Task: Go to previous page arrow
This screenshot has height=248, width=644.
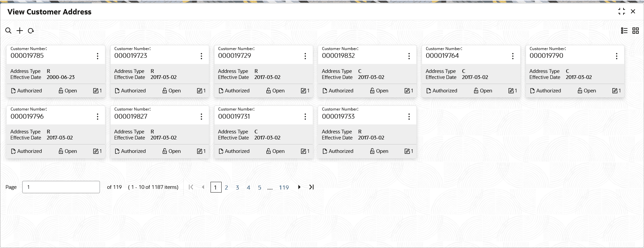Action: tap(203, 187)
